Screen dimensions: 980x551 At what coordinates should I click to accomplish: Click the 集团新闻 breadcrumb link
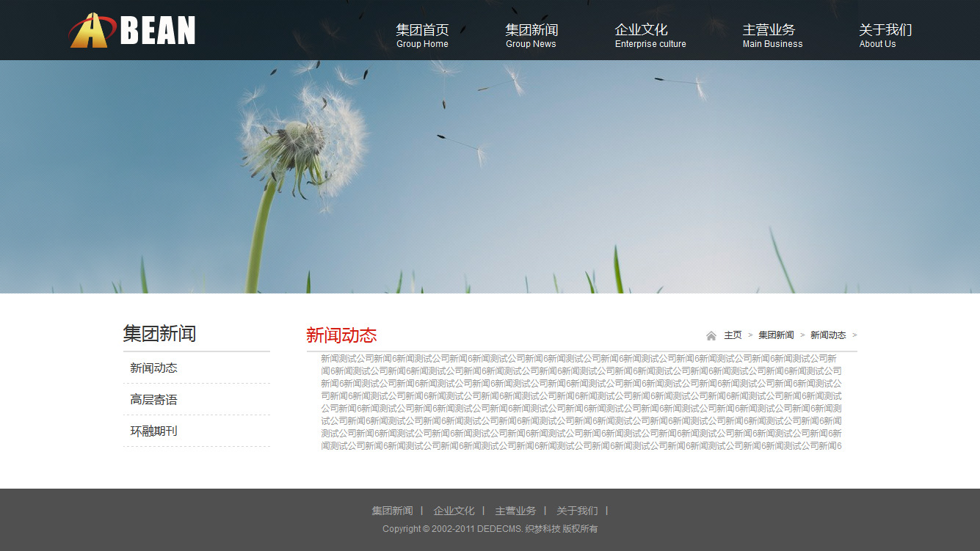tap(776, 335)
